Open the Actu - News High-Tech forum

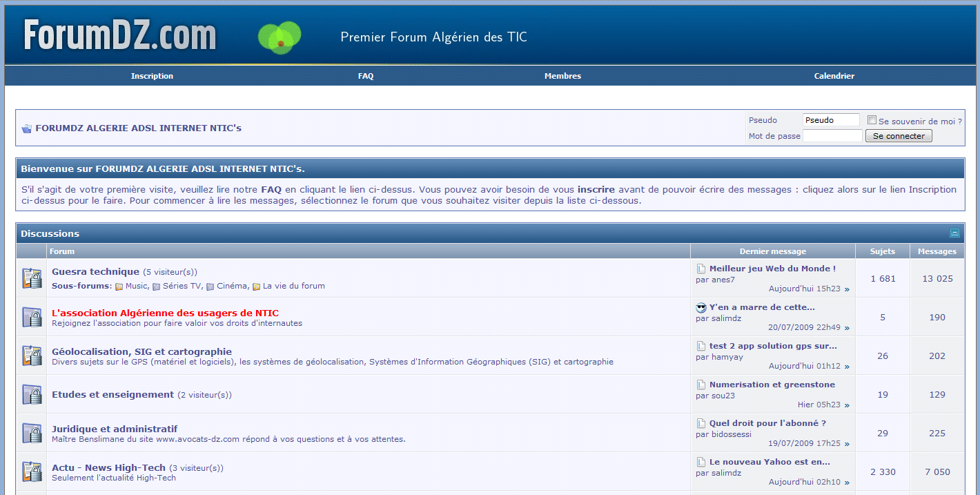pyautogui.click(x=108, y=467)
